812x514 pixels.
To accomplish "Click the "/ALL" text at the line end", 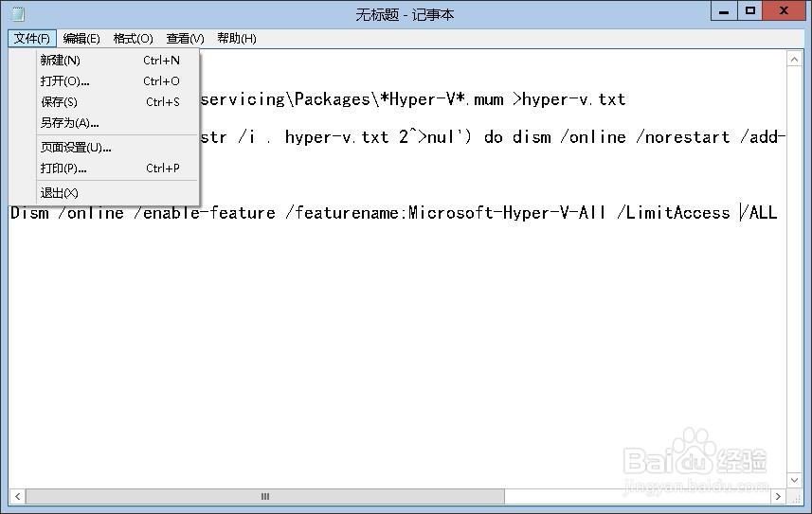I will pos(759,213).
